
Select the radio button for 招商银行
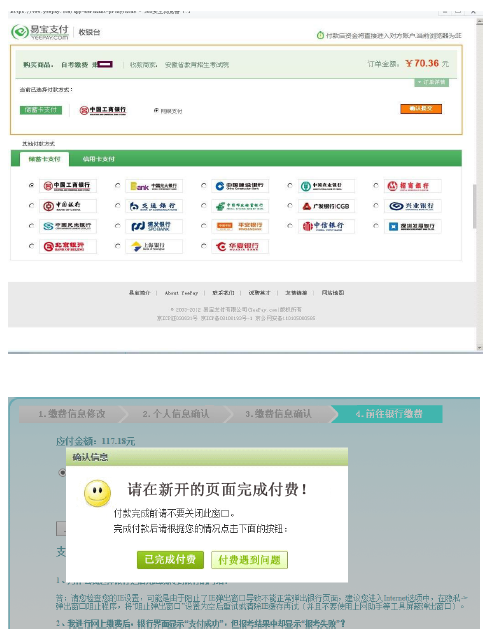376,185
